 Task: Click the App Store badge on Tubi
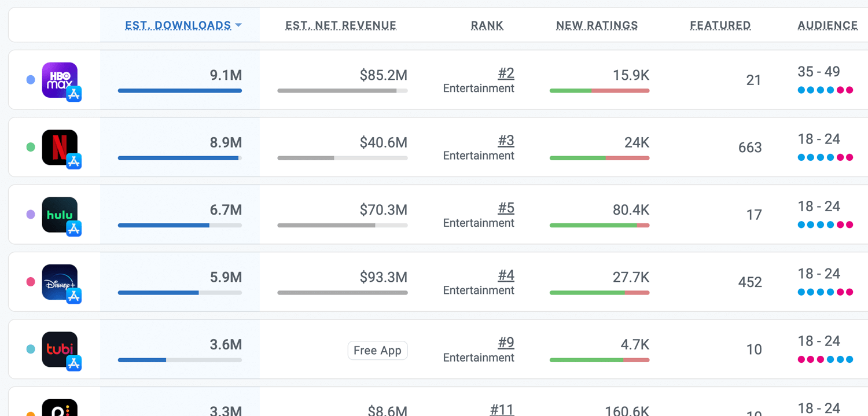pyautogui.click(x=73, y=363)
